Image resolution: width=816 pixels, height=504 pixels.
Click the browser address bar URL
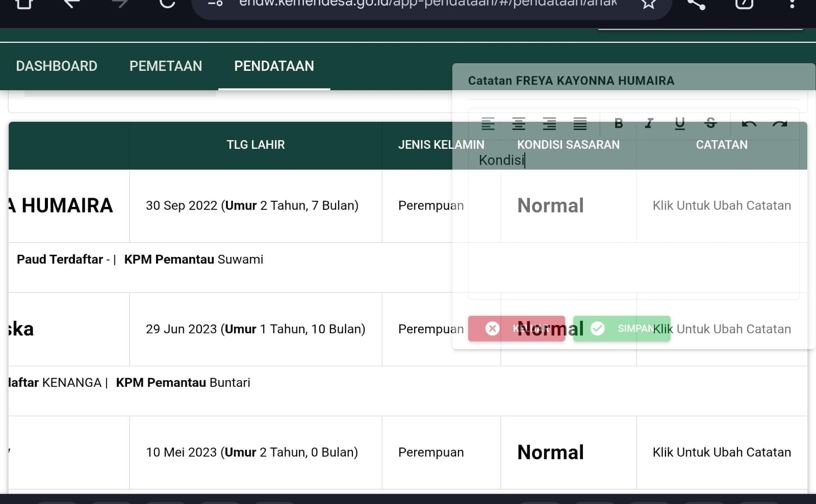click(x=428, y=4)
